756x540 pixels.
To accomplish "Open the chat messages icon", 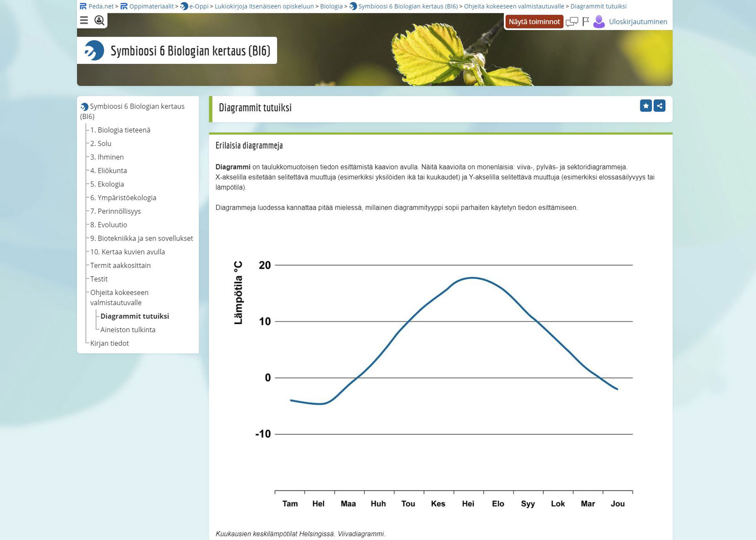I will 571,22.
